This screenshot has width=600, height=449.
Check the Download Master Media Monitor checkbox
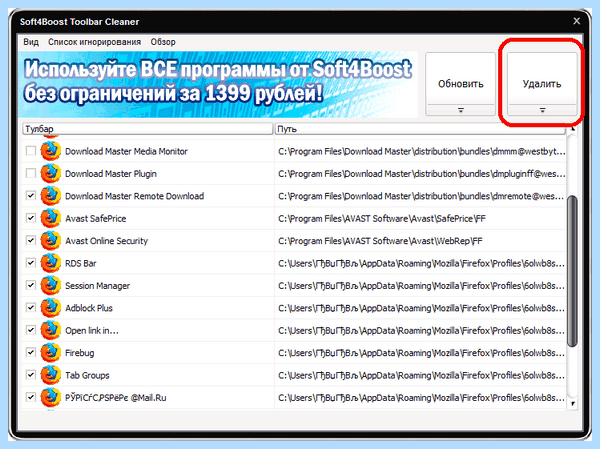click(31, 151)
